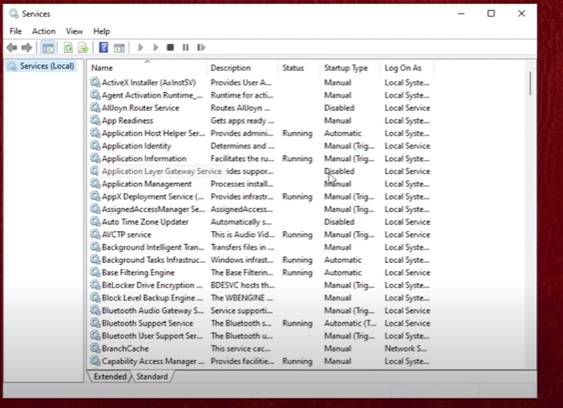Select AssignedAccessManager Service name
The height and width of the screenshot is (408, 563).
(153, 209)
